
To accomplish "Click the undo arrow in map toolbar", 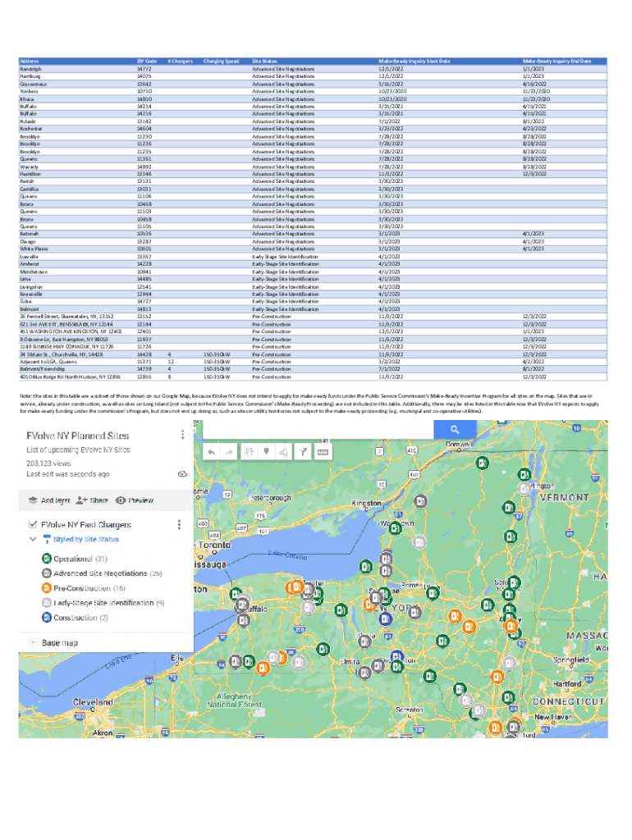I will [211, 451].
